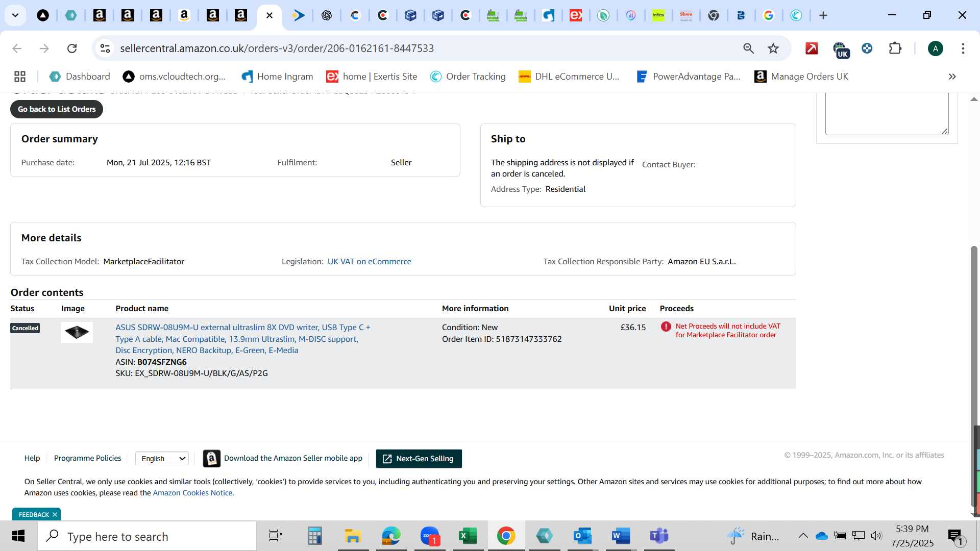Open Task View on the taskbar

(x=276, y=536)
